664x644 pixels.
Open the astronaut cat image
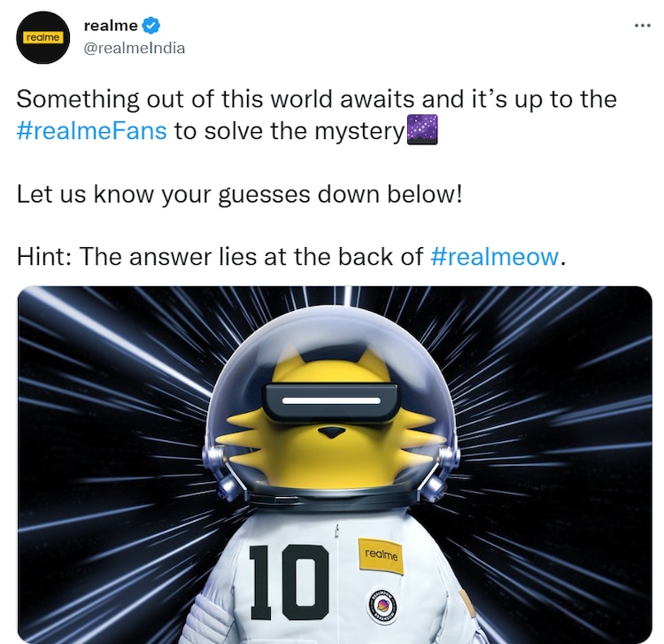click(335, 465)
